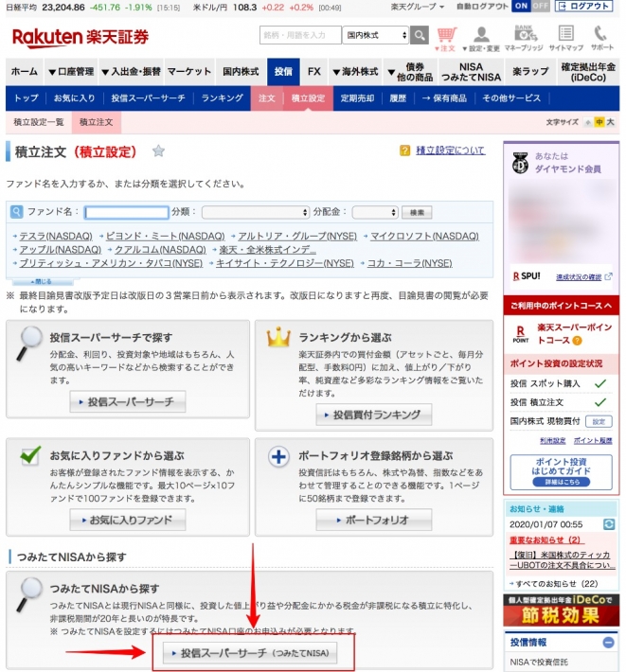This screenshot has height=672, width=626.
Task: Click the テスラ(NASDAQ) link
Action: (x=56, y=236)
